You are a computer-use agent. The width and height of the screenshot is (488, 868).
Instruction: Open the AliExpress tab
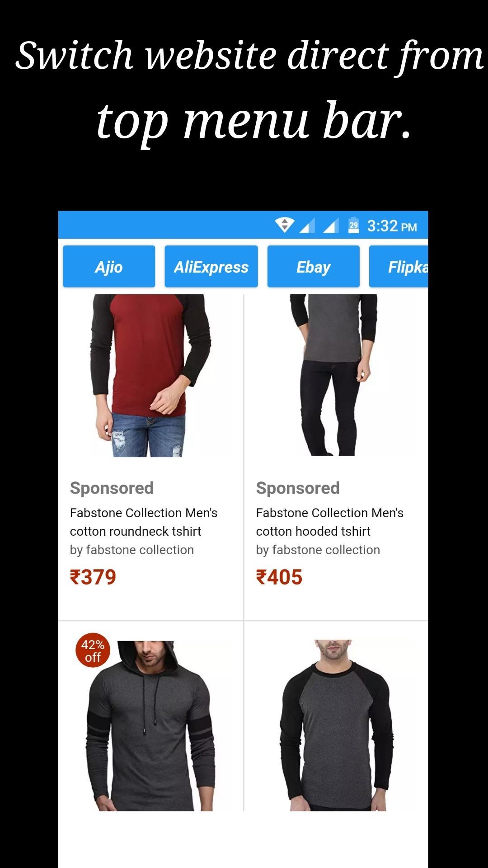pyautogui.click(x=211, y=266)
